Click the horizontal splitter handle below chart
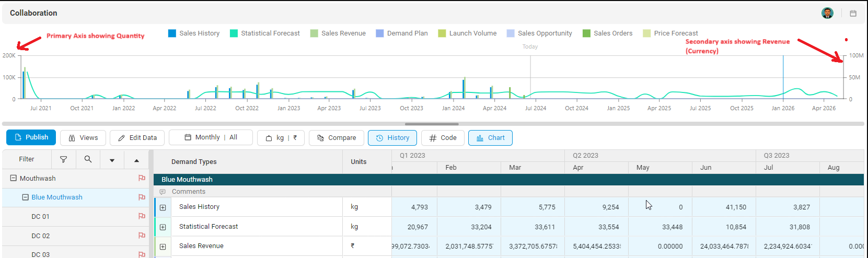The height and width of the screenshot is (258, 868). click(x=432, y=124)
